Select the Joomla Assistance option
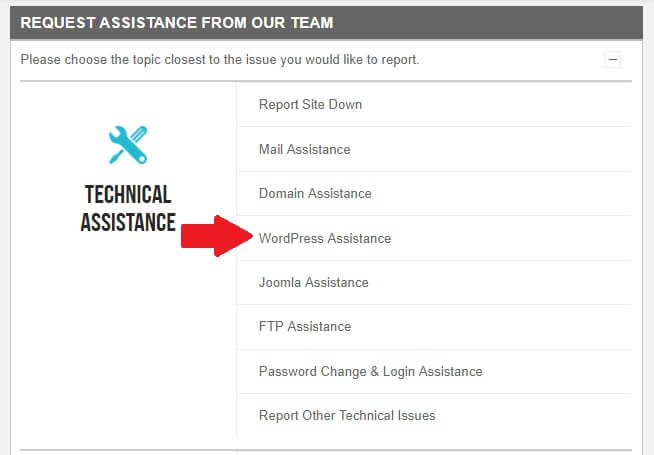Image resolution: width=654 pixels, height=455 pixels. 435,283
